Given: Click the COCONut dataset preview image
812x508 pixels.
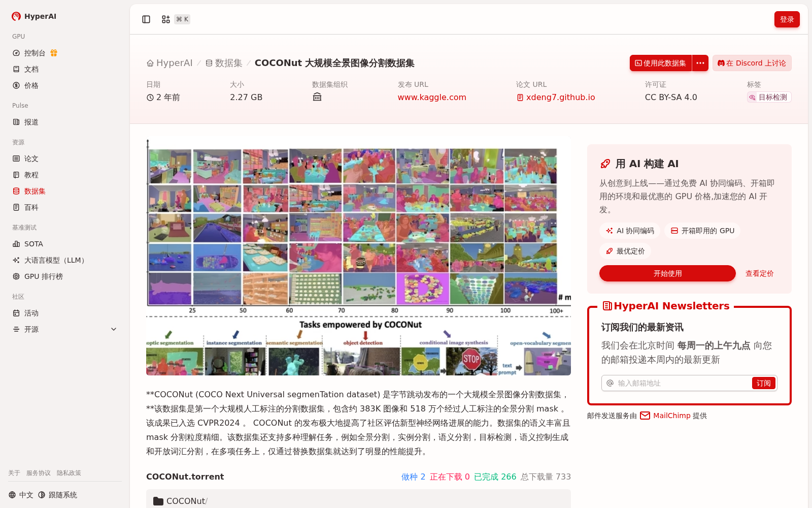Looking at the screenshot, I should (358, 256).
